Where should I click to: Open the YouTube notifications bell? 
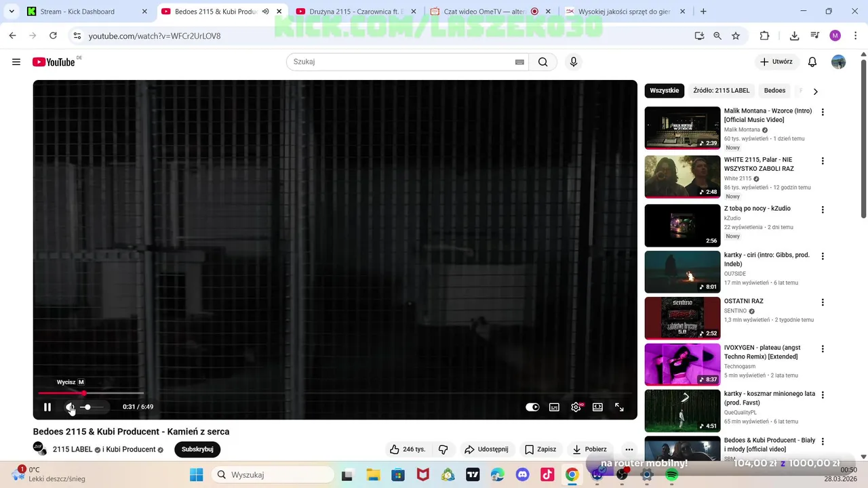[812, 62]
